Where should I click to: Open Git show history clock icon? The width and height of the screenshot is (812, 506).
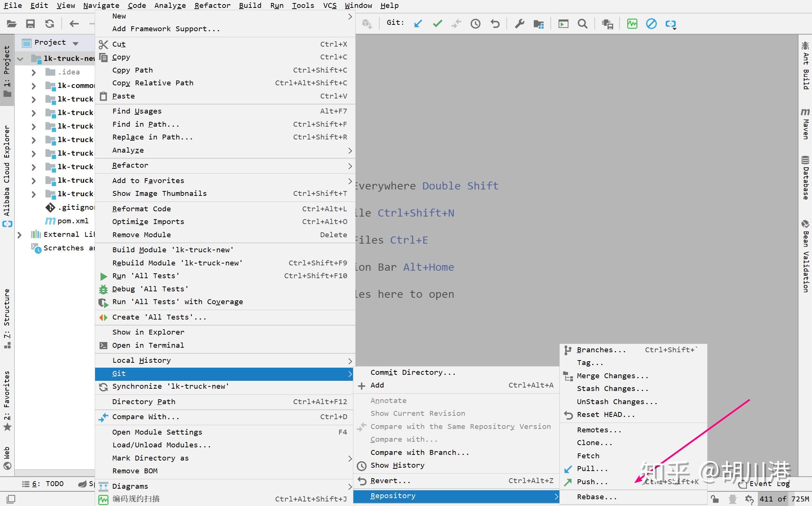[476, 24]
